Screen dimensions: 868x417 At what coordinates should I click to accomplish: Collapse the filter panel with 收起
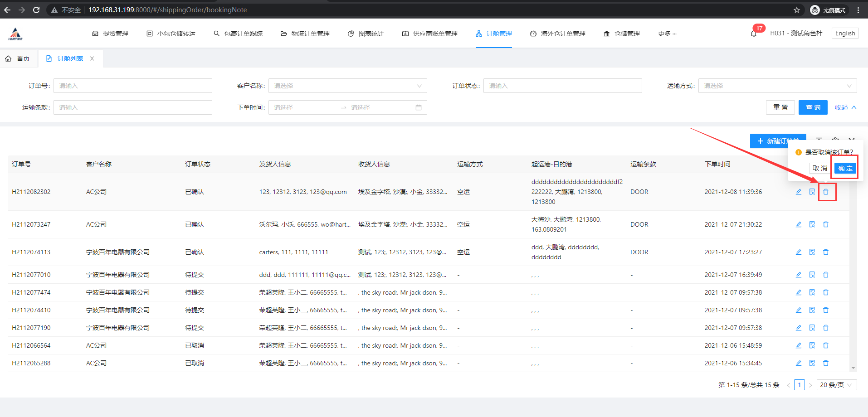845,107
